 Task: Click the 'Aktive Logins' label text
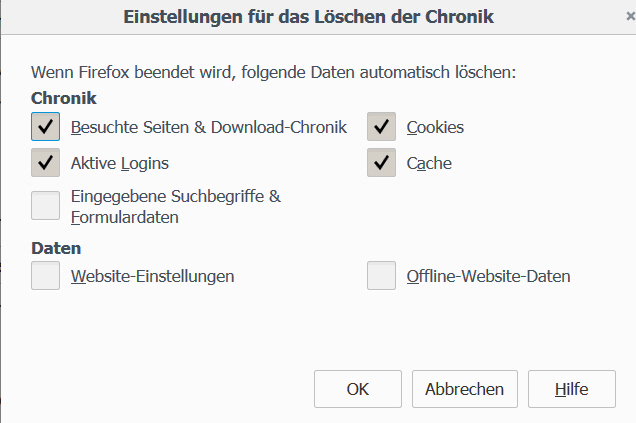pyautogui.click(x=120, y=162)
